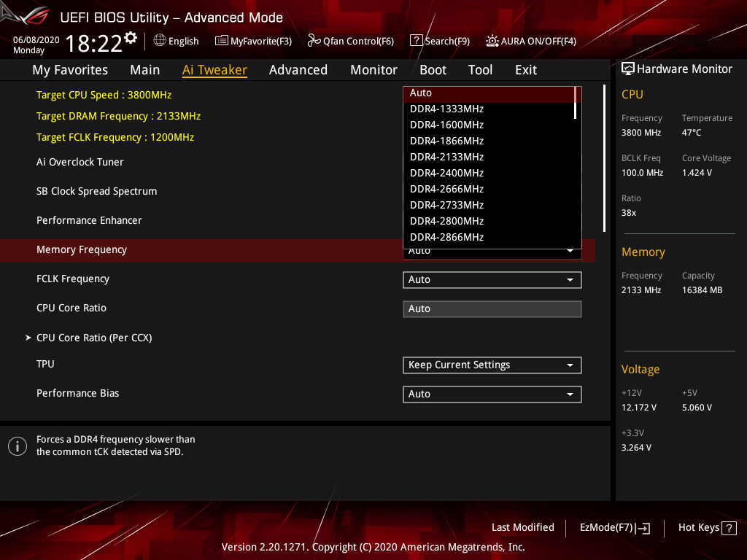Click Target FCLK Frequency : 1200MHz text

point(115,137)
